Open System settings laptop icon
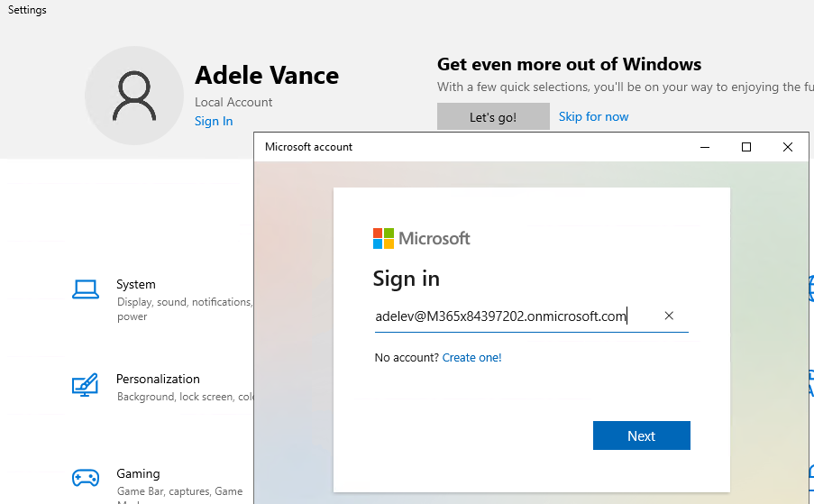The width and height of the screenshot is (814, 504). point(86,289)
